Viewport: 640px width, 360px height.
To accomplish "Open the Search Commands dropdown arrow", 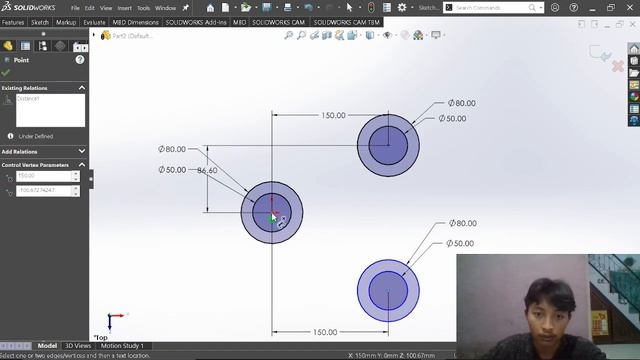I will [x=541, y=8].
